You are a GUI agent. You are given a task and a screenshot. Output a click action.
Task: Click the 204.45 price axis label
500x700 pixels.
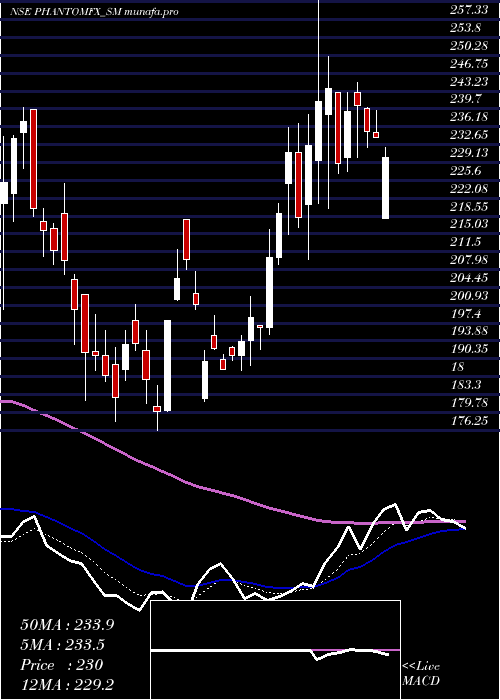(468, 278)
